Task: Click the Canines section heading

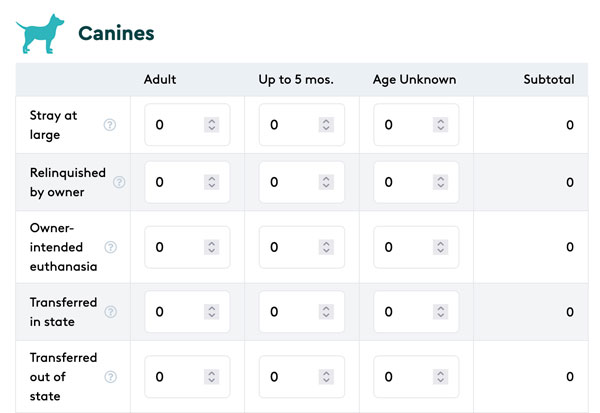Action: [x=116, y=33]
